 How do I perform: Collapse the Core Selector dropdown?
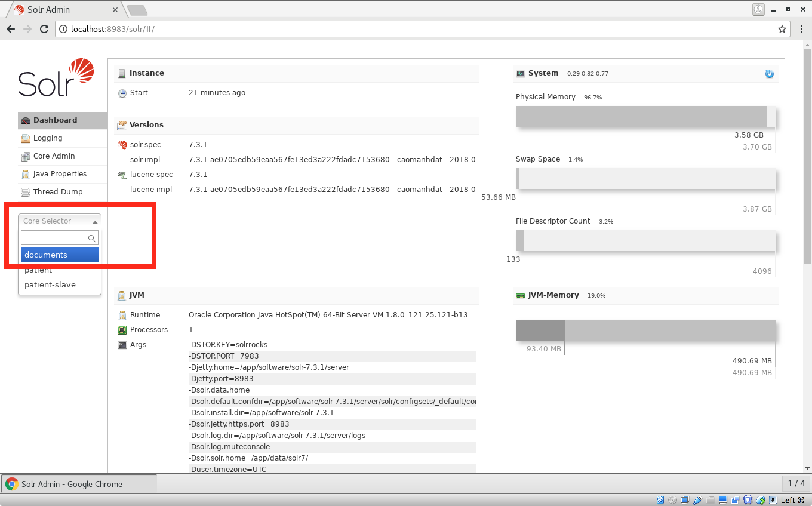pos(59,221)
